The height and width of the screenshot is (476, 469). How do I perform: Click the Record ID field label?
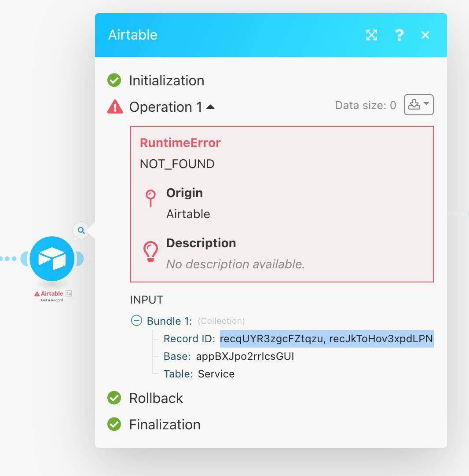(x=189, y=338)
